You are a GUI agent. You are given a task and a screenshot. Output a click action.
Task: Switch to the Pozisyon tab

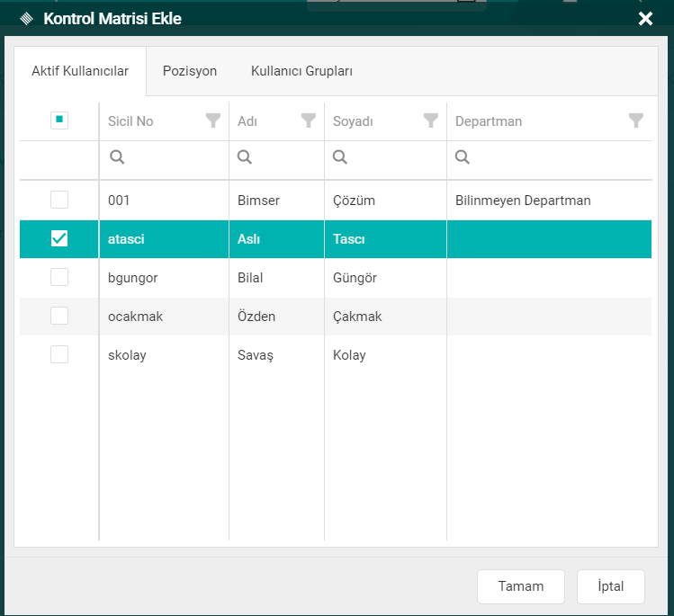pyautogui.click(x=190, y=71)
